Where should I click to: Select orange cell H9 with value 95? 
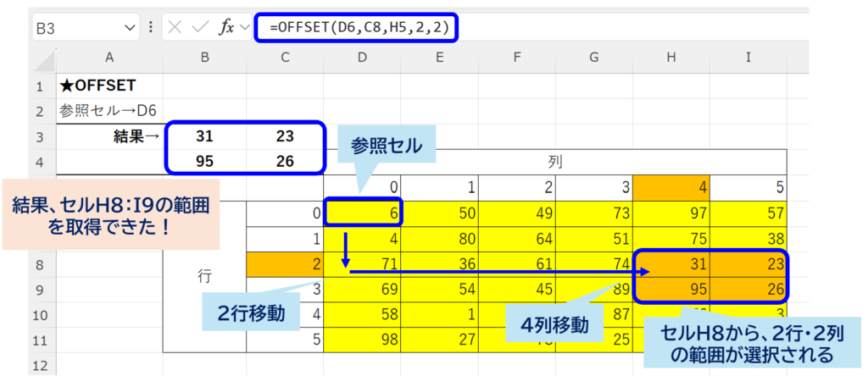tap(671, 290)
